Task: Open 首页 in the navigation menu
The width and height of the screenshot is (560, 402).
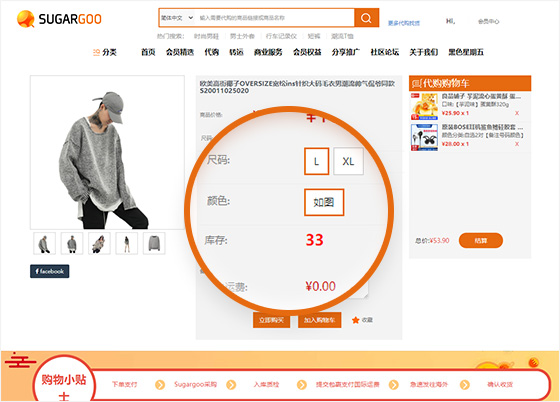Action: [148, 52]
